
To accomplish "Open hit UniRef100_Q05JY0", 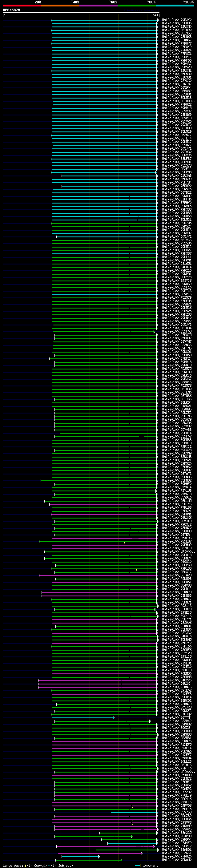I will click(177, 20).
